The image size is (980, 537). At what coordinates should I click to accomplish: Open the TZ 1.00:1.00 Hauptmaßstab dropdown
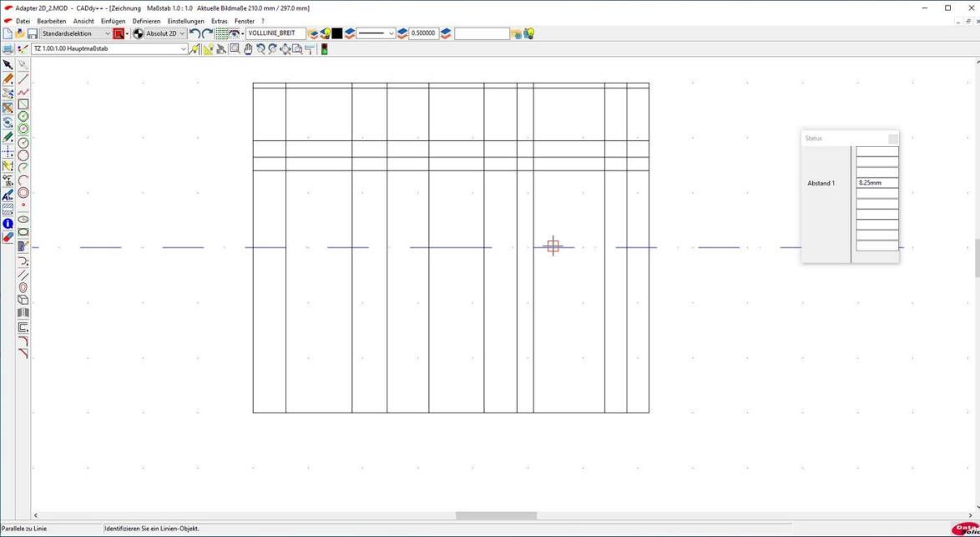[x=109, y=48]
